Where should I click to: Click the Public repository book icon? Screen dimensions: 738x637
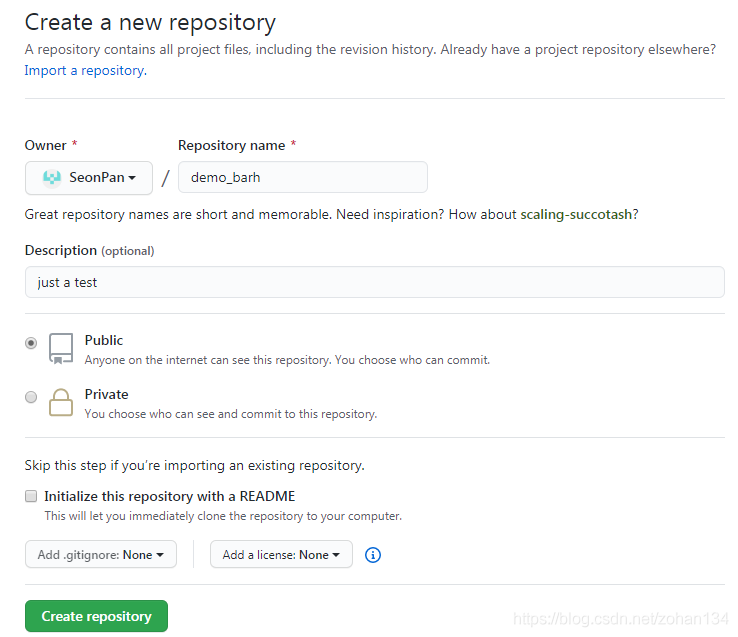[x=61, y=348]
